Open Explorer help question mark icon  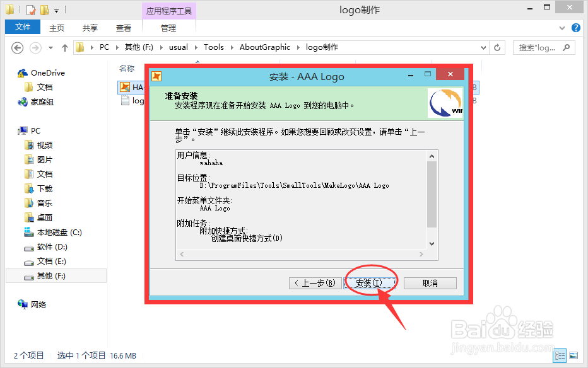click(x=576, y=28)
